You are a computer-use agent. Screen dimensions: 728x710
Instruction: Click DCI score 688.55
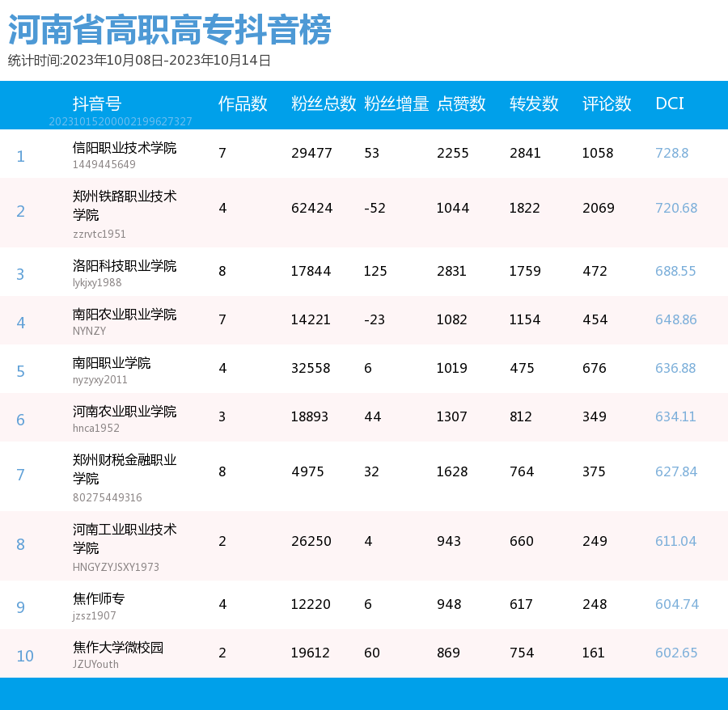(x=675, y=271)
